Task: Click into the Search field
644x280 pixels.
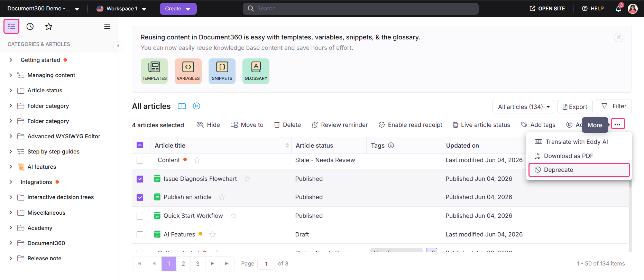Action: (361, 9)
